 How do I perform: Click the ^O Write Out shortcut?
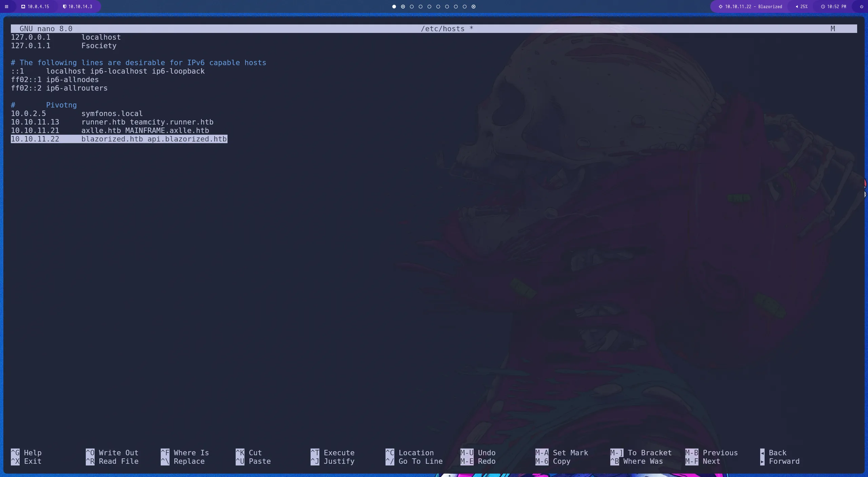pos(112,453)
